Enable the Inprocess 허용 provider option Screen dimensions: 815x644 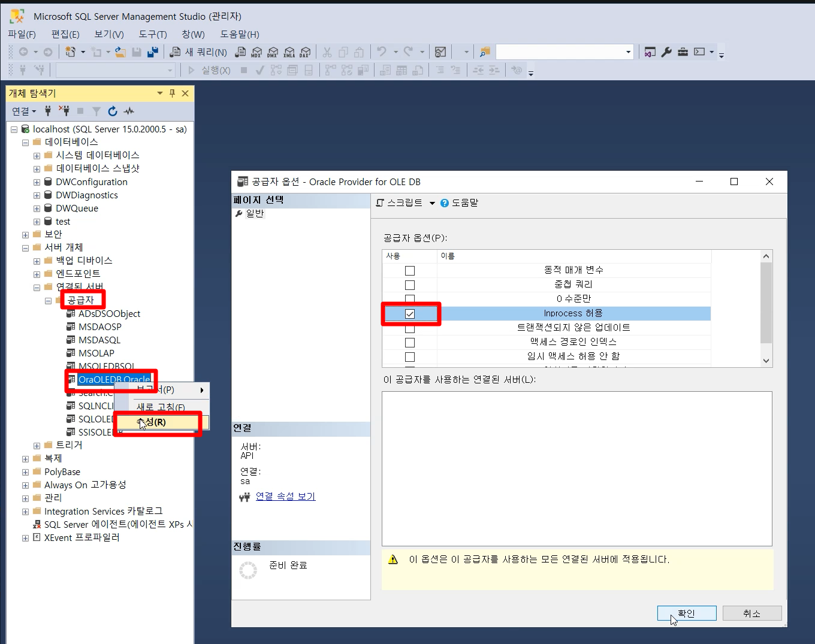pos(410,313)
